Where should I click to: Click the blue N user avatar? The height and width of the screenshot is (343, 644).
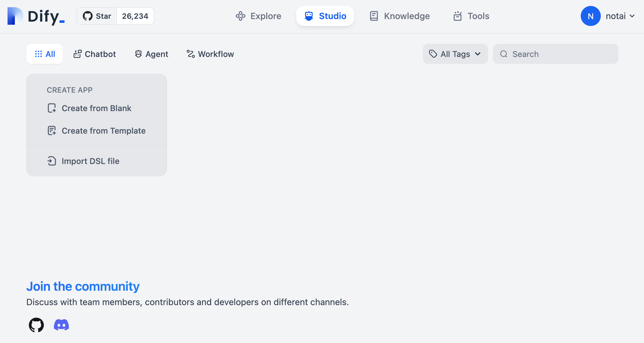pyautogui.click(x=590, y=16)
